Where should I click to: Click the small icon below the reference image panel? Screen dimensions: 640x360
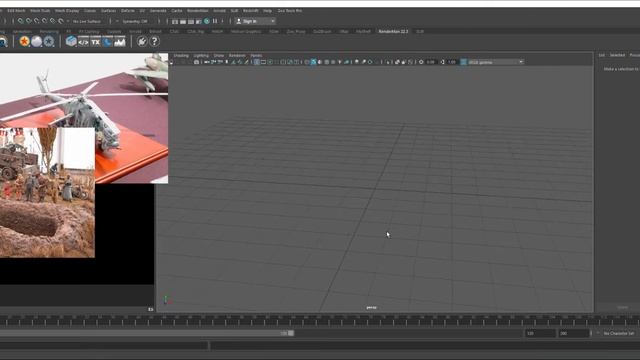point(151,309)
